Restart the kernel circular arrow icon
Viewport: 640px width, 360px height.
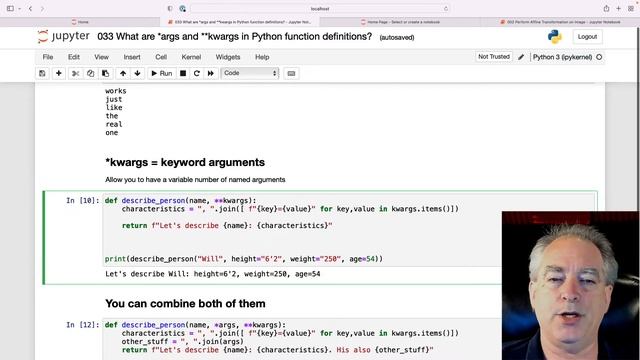[x=197, y=73]
